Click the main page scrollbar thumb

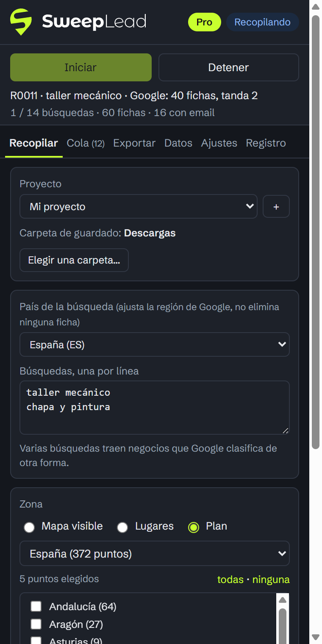[x=316, y=232]
